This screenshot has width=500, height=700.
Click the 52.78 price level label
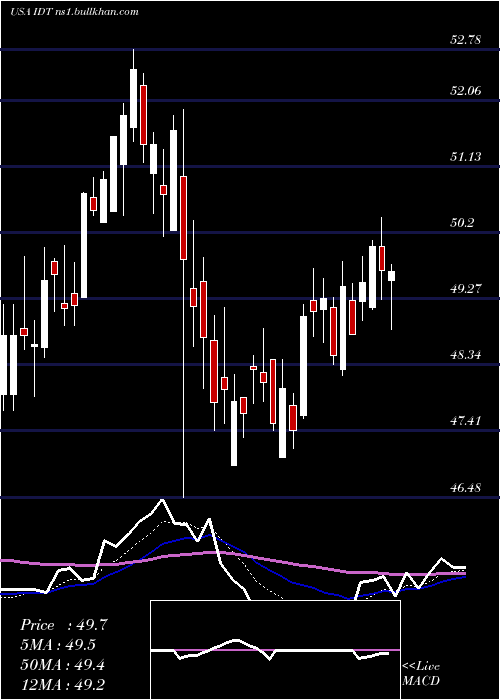466,40
